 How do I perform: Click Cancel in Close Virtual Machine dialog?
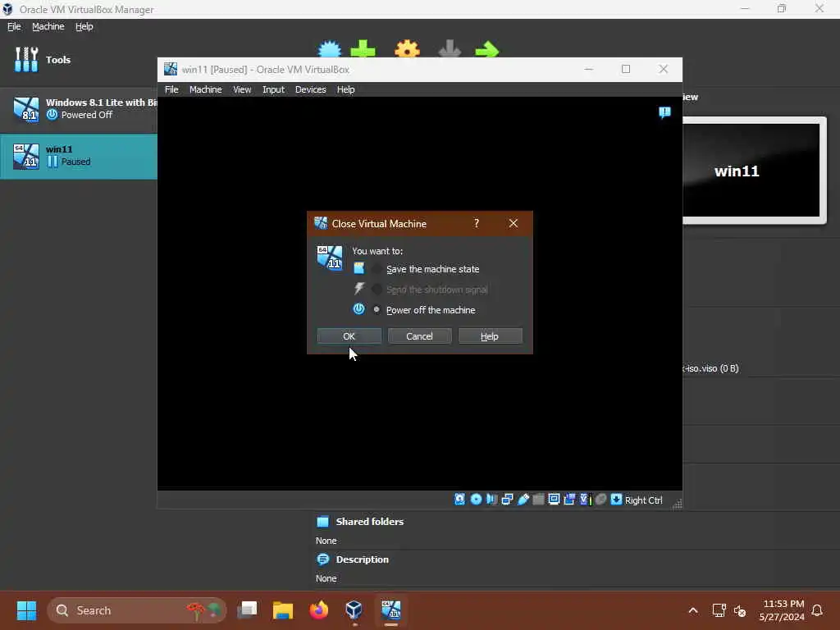click(419, 336)
